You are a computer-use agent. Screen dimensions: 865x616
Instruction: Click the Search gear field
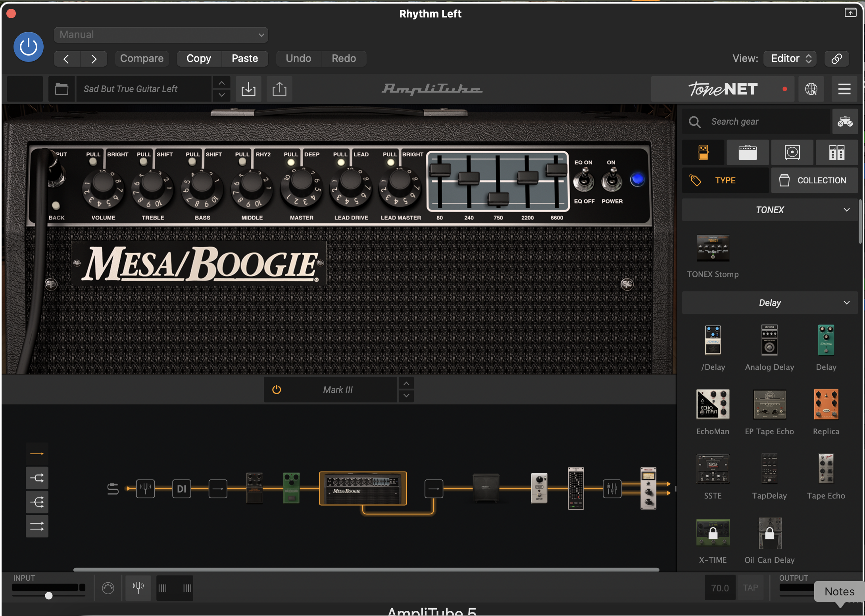(x=756, y=121)
